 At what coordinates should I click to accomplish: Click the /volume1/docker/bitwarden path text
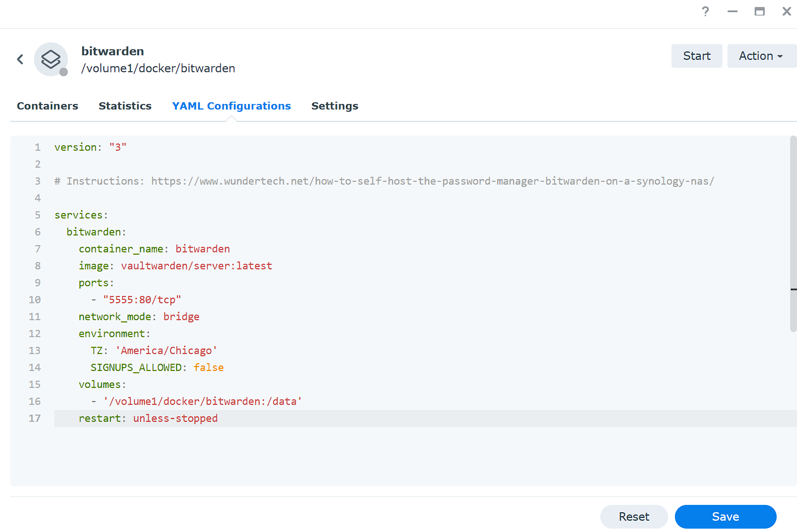coord(158,68)
